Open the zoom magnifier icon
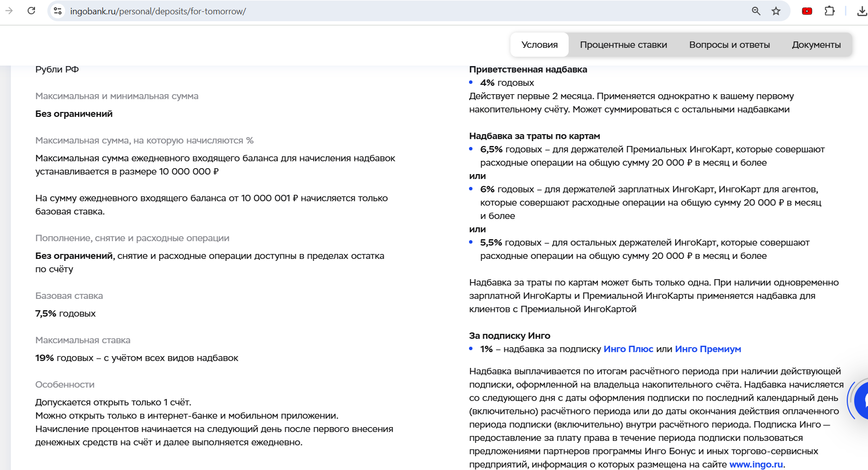This screenshot has height=470, width=868. [756, 11]
